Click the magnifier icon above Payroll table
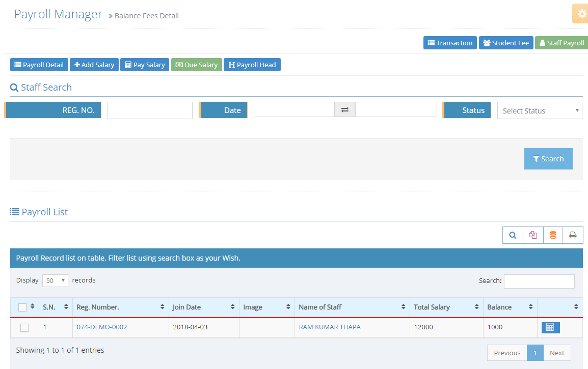Screen dimensions: 588x369 click(x=513, y=235)
